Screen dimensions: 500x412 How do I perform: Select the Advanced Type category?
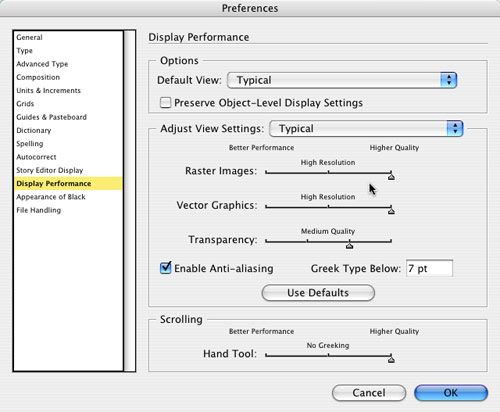tap(42, 64)
